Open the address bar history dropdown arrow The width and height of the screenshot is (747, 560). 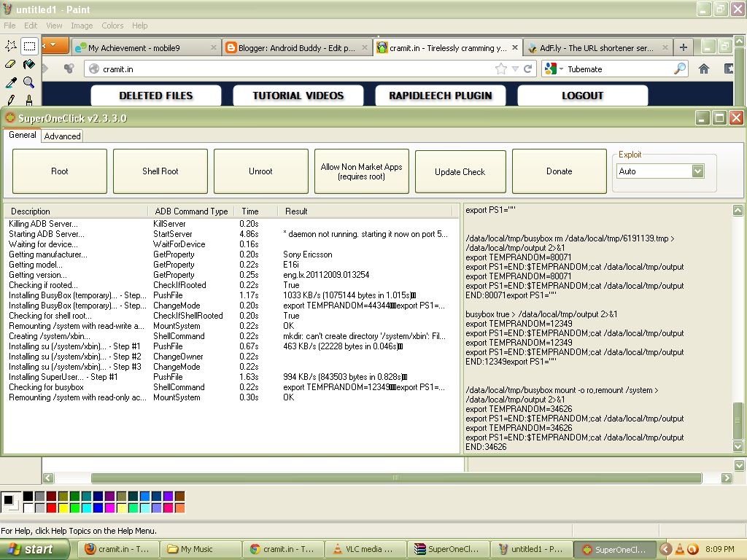pyautogui.click(x=515, y=69)
